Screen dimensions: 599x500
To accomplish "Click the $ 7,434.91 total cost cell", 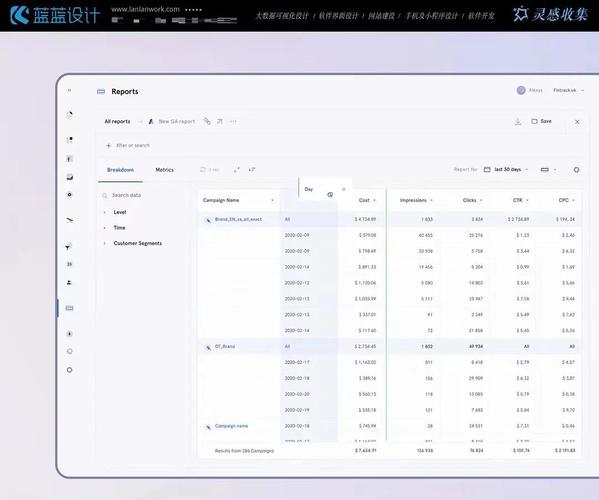I will coord(366,451).
